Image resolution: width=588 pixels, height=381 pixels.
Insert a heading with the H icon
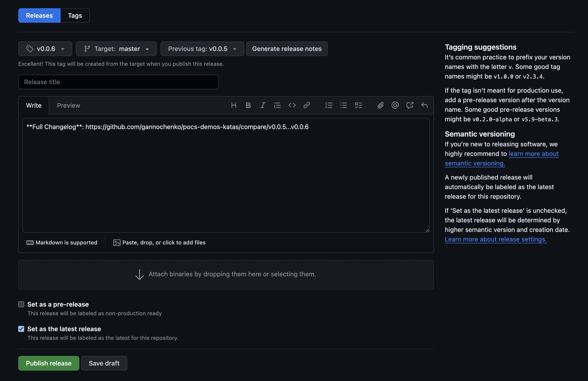point(233,105)
